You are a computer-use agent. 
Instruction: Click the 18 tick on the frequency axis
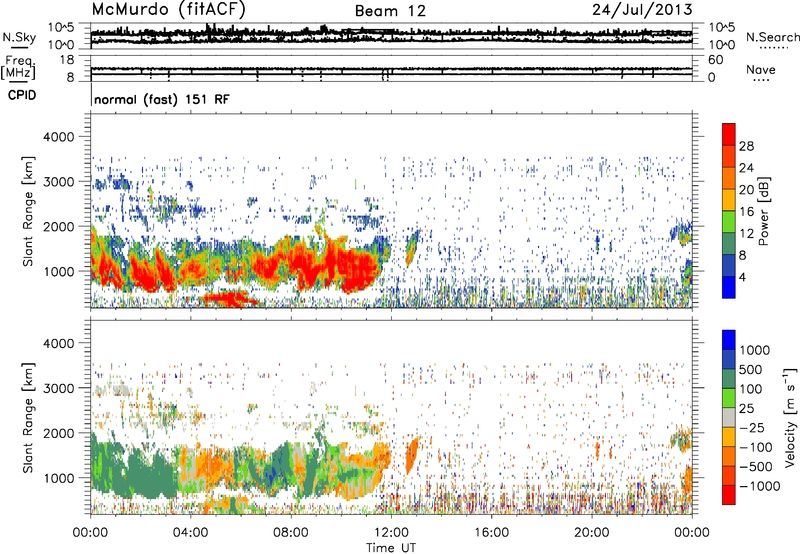click(x=67, y=60)
